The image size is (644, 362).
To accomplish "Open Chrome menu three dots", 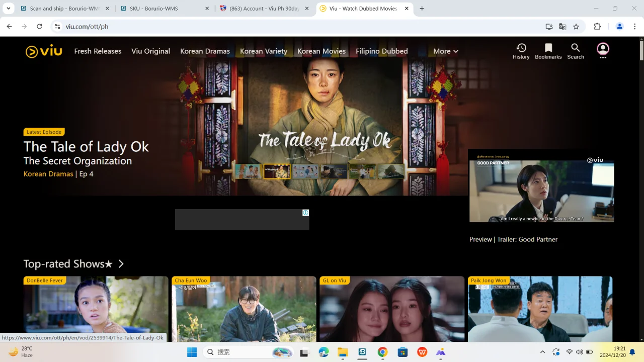I will pyautogui.click(x=634, y=26).
